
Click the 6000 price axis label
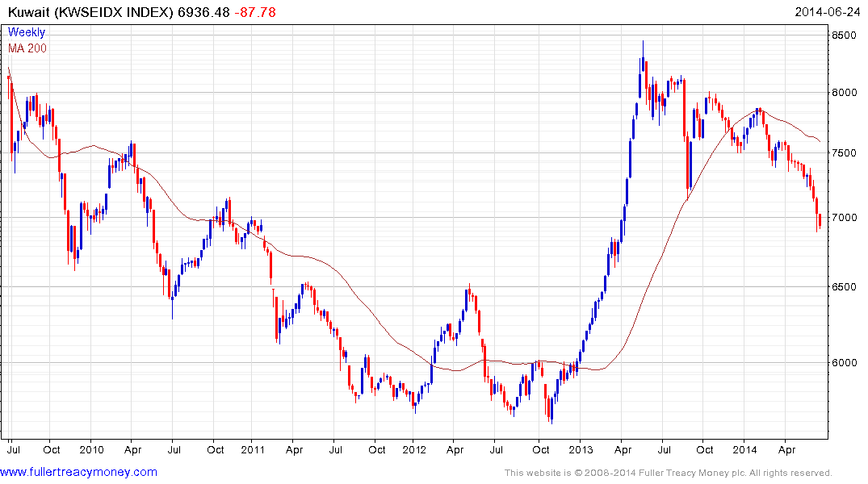tap(845, 362)
